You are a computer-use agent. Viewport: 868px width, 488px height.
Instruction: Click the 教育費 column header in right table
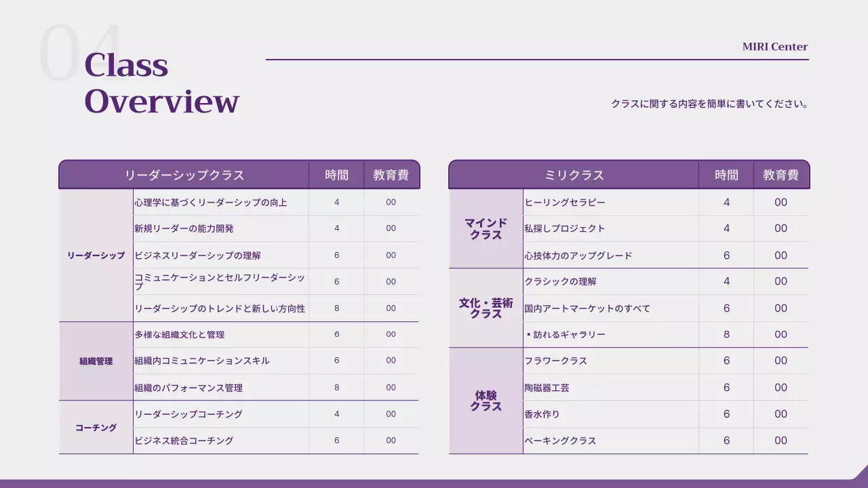pos(781,174)
